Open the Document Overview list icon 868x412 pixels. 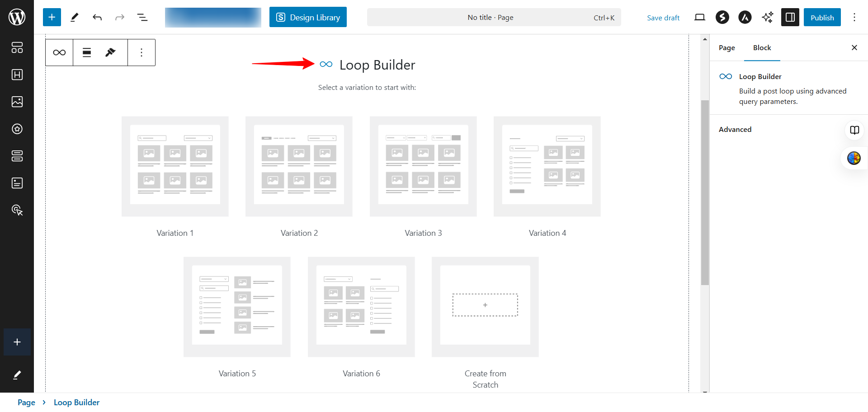click(x=142, y=17)
